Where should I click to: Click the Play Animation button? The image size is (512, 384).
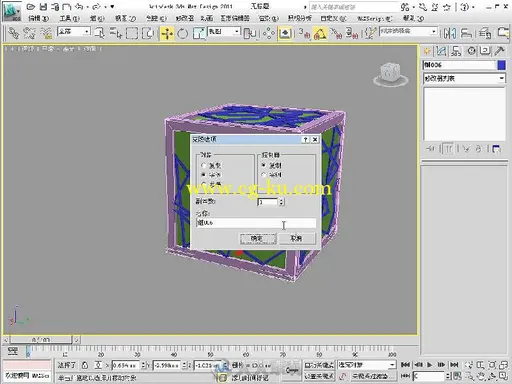(430, 365)
